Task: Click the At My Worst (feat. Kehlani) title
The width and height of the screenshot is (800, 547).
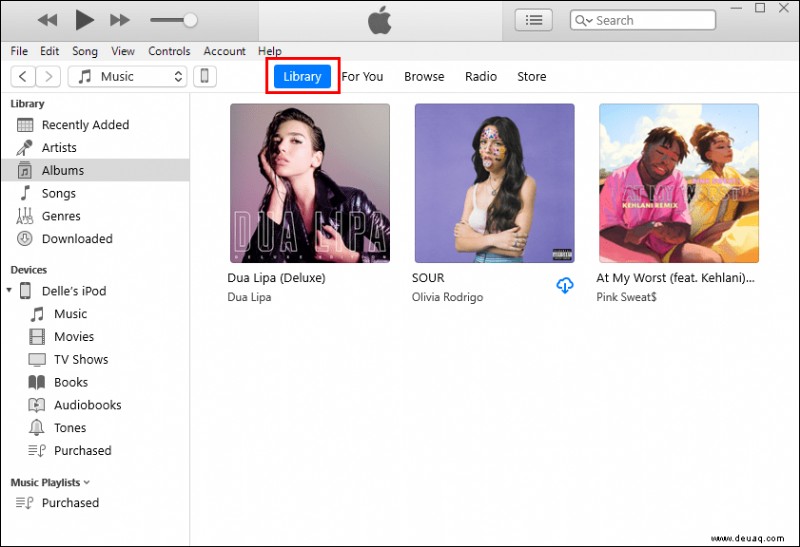Action: (675, 278)
